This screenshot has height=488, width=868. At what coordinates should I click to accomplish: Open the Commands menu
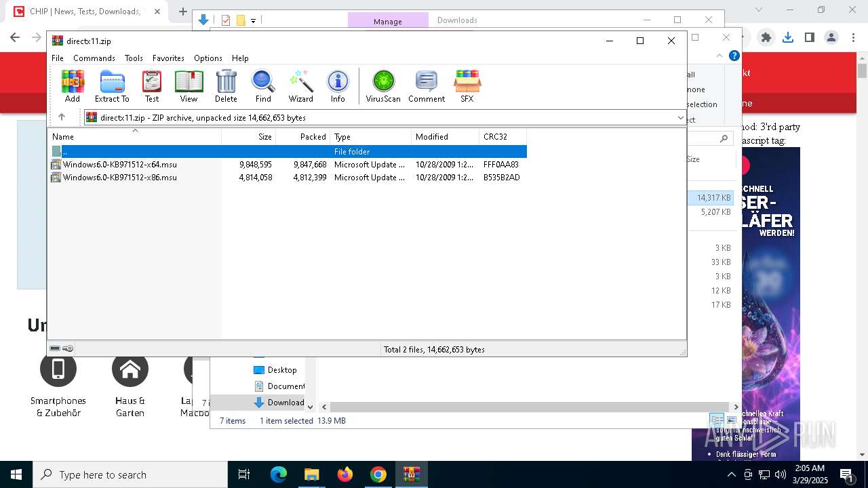point(94,58)
